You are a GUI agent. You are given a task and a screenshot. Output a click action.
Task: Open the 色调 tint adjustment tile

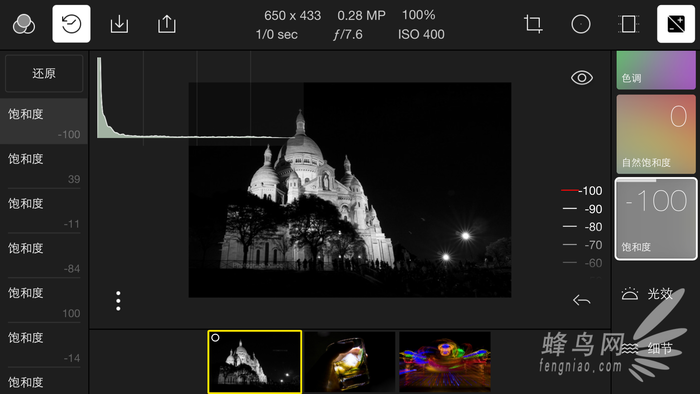click(656, 70)
